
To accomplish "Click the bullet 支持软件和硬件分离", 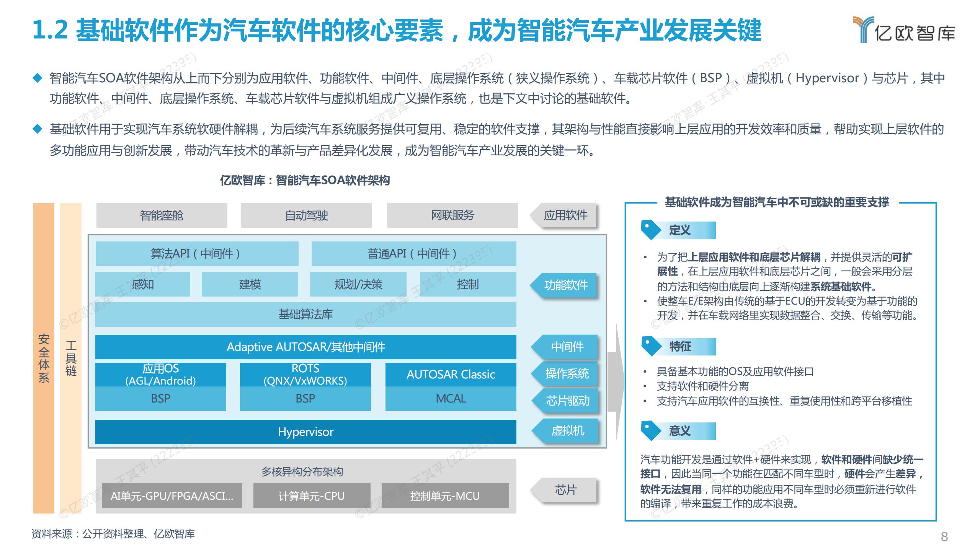I will pyautogui.click(x=703, y=386).
